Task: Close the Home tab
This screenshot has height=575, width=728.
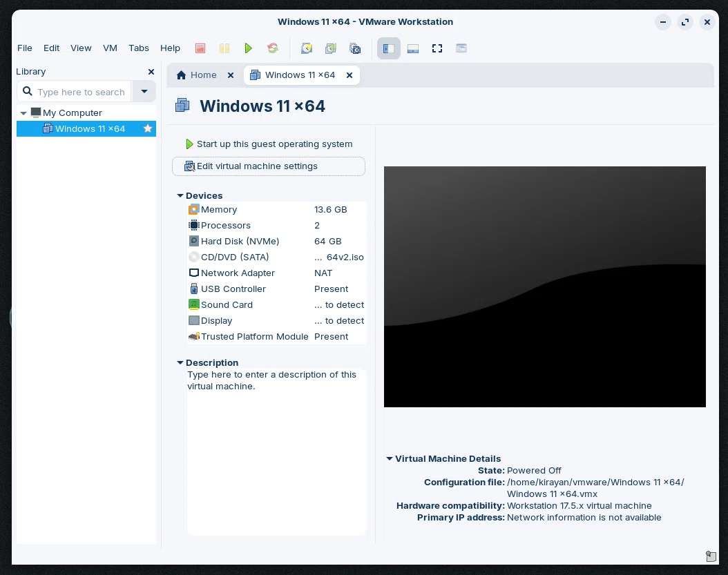Action: (x=230, y=75)
